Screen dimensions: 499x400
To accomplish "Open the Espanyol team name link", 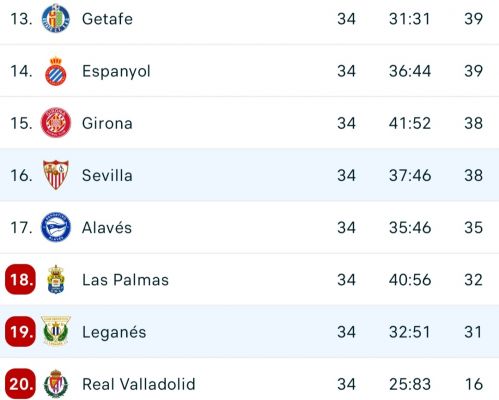I will (116, 72).
